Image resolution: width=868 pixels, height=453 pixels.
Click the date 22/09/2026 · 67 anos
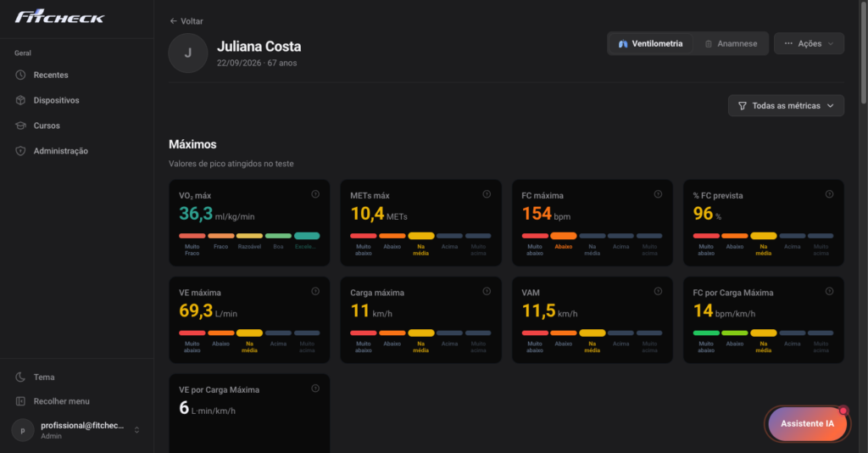pyautogui.click(x=257, y=63)
